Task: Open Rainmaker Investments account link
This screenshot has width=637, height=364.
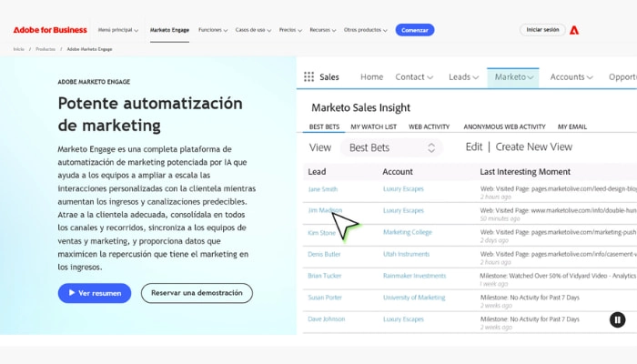Action: (x=414, y=276)
